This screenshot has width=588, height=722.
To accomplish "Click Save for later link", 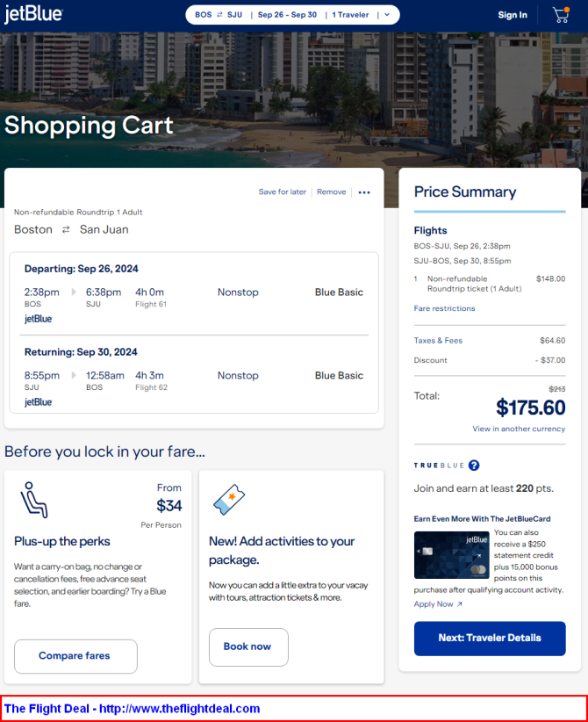I will (x=282, y=191).
